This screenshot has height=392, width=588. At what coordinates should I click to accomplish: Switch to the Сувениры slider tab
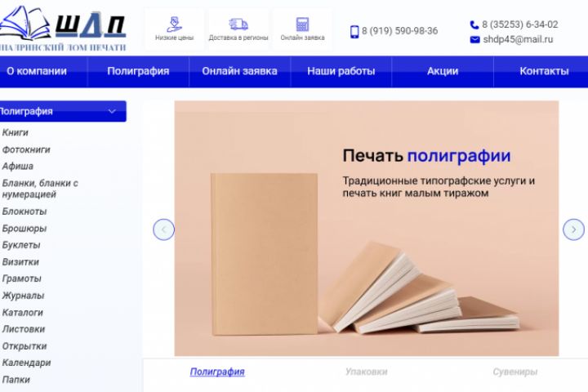click(514, 372)
